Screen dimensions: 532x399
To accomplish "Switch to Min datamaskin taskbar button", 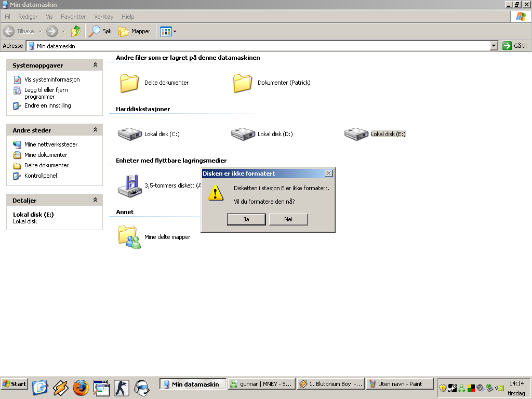I will [193, 384].
